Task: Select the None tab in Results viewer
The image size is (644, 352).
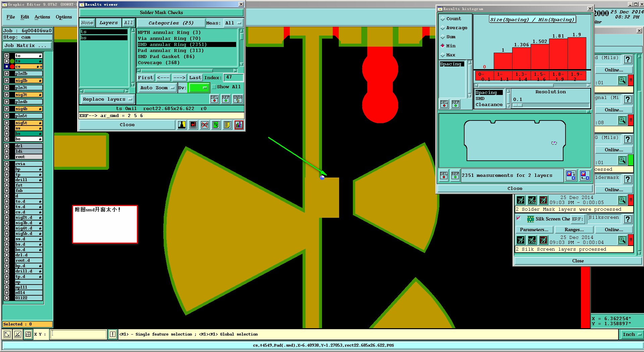Action: pos(87,23)
